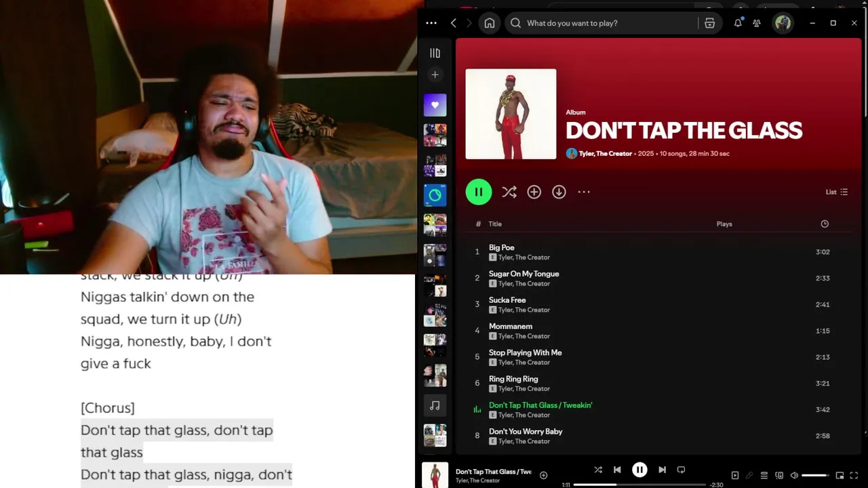Open the now playing song title in the bottom bar

click(493, 472)
